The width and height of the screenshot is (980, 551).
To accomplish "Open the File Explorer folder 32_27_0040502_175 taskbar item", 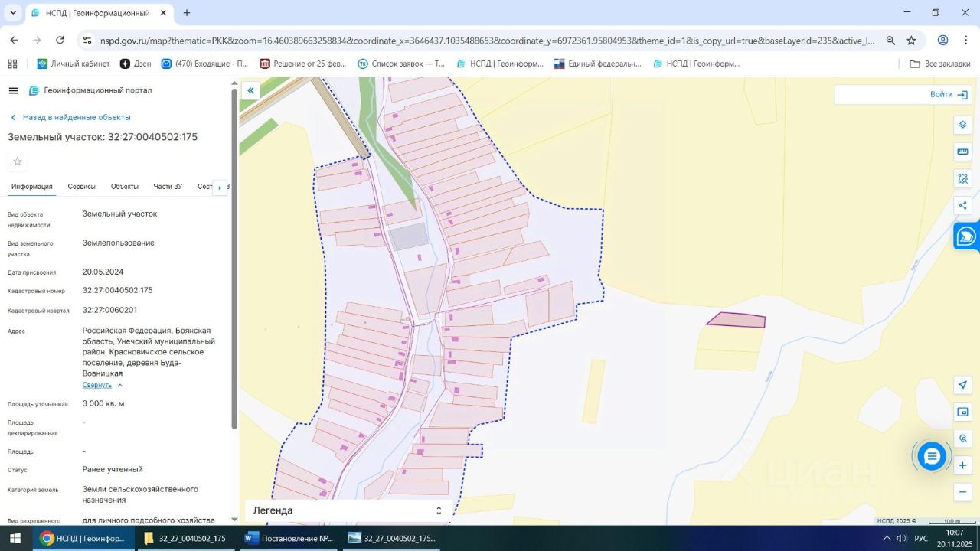I will coord(185,539).
